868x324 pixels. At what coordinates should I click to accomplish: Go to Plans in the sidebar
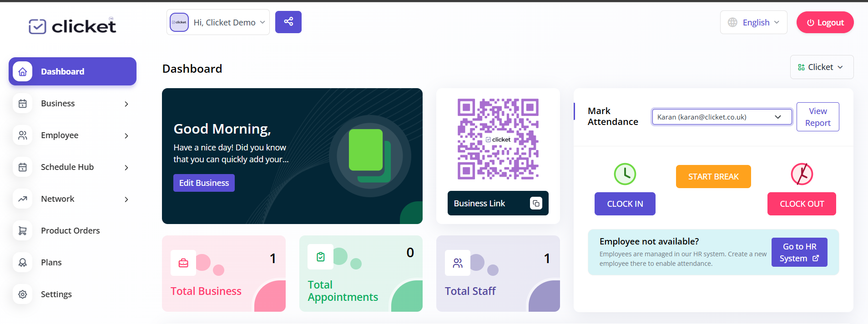[51, 262]
